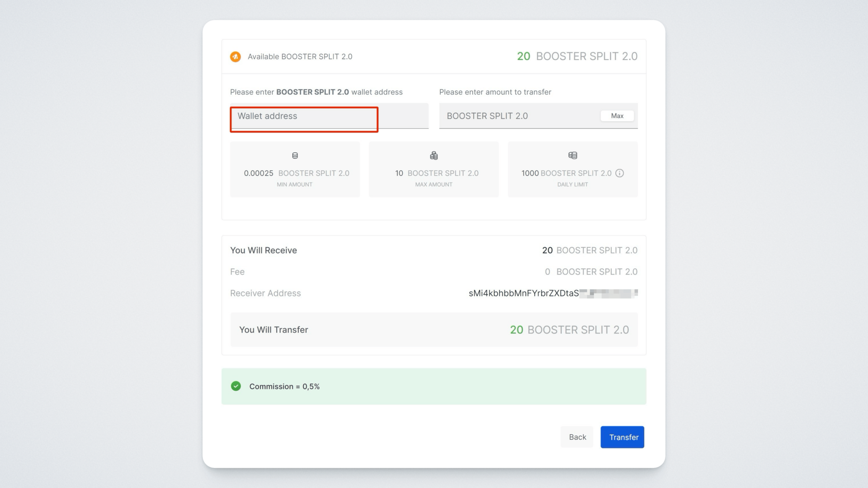Click the max amount coins stack icon
868x488 pixels.
(x=434, y=155)
